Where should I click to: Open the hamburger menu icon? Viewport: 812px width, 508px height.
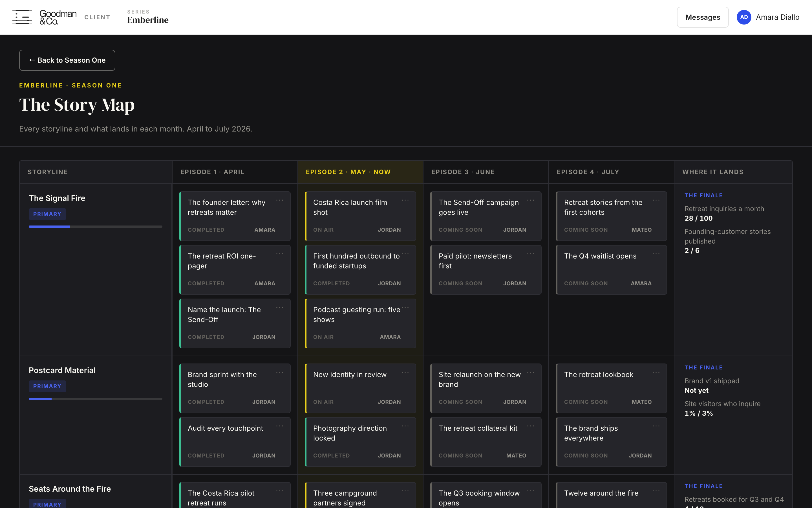pyautogui.click(x=22, y=17)
